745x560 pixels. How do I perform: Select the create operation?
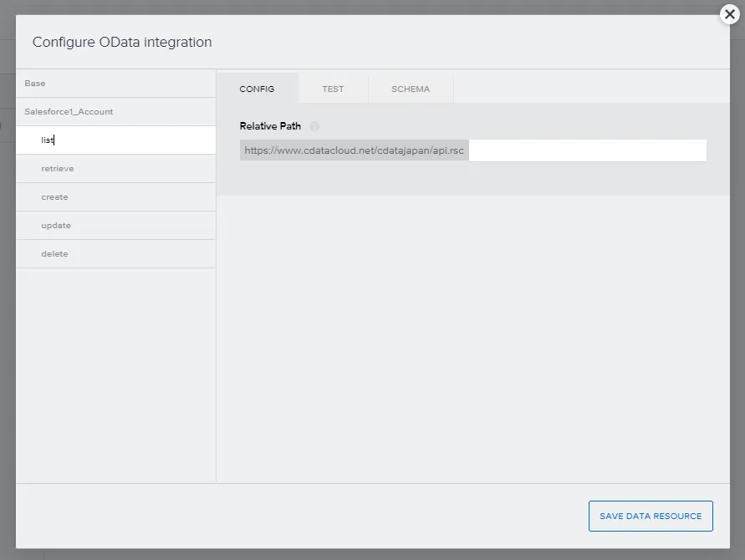point(54,197)
